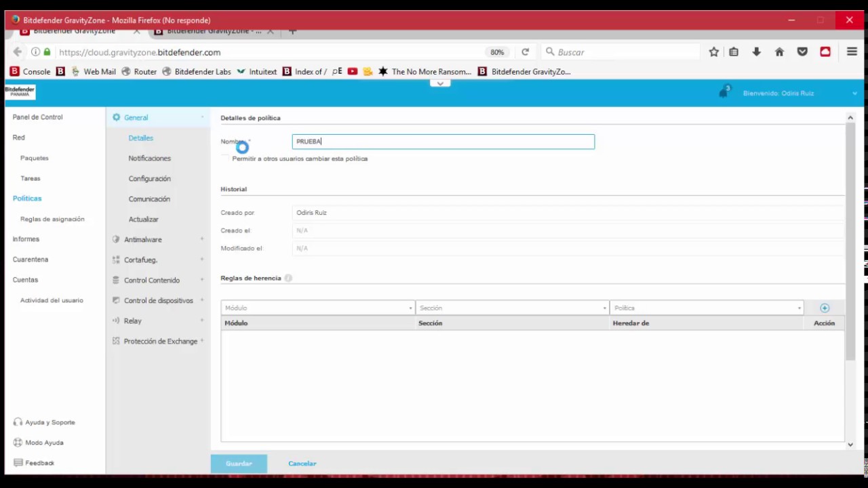
Task: Open the Web Mail bookmark
Action: (x=94, y=71)
